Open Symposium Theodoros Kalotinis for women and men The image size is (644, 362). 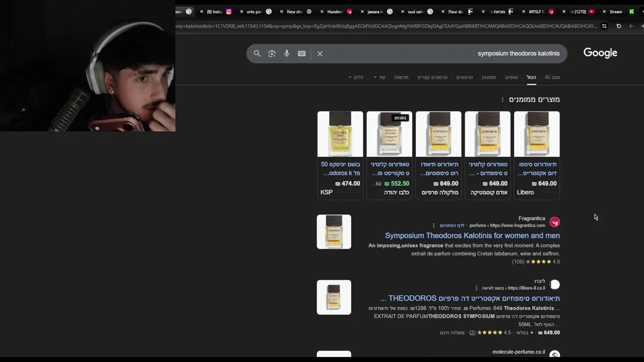pos(472,235)
